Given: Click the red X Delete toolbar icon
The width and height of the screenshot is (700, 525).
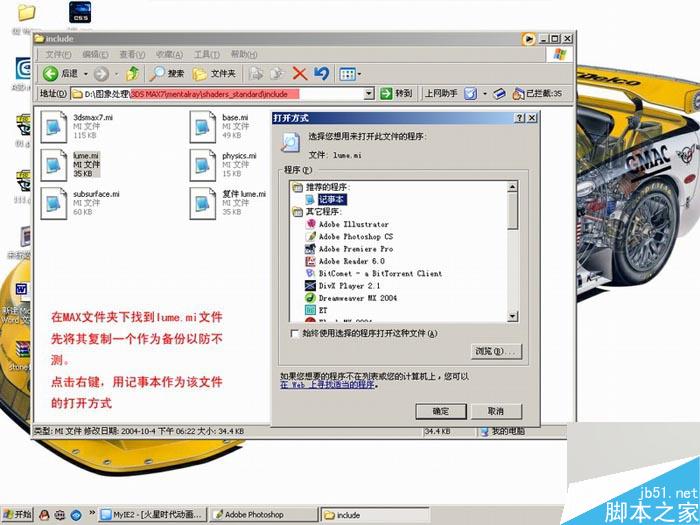Looking at the screenshot, I should click(300, 74).
